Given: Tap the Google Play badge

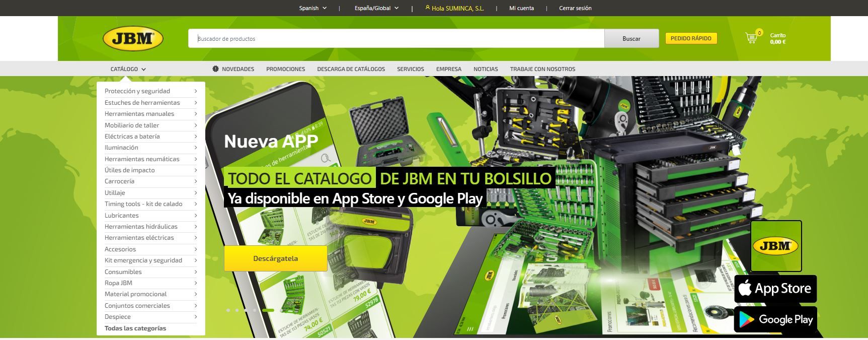Looking at the screenshot, I should (775, 319).
